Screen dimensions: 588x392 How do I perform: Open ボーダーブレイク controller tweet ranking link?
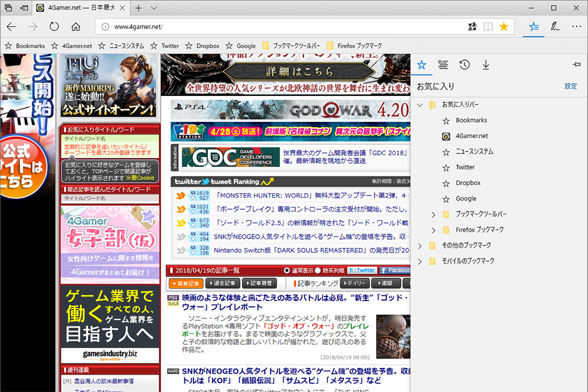312,209
